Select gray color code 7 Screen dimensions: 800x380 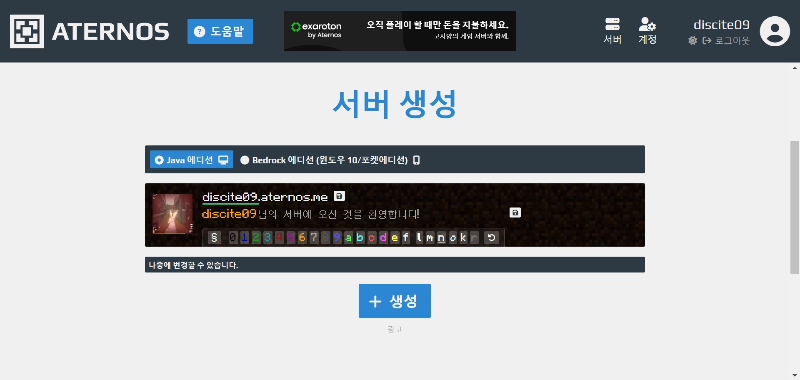[314, 238]
